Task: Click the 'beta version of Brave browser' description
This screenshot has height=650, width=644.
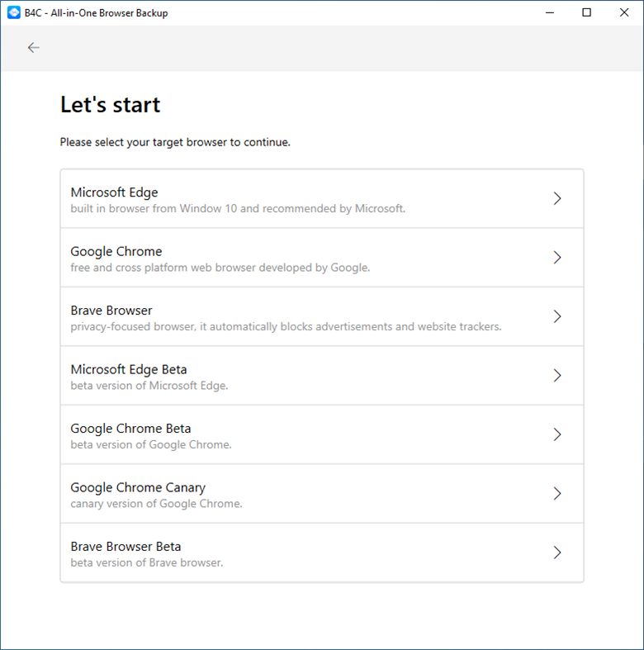Action: 147,563
